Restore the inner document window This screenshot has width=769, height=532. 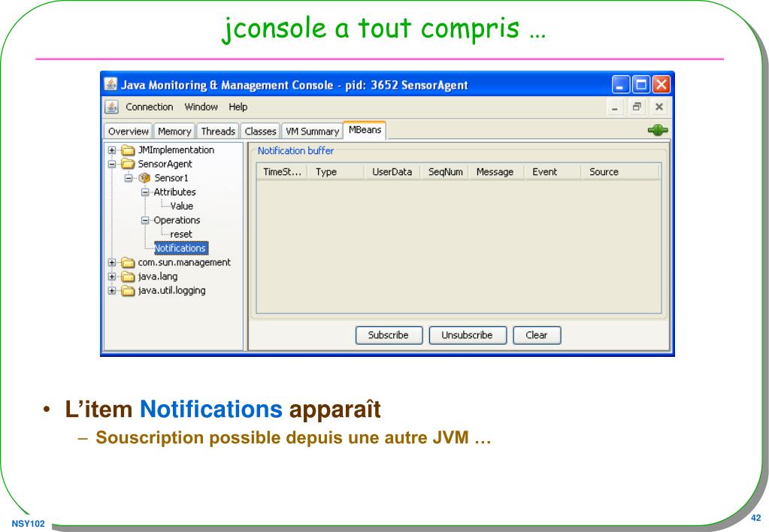point(637,107)
